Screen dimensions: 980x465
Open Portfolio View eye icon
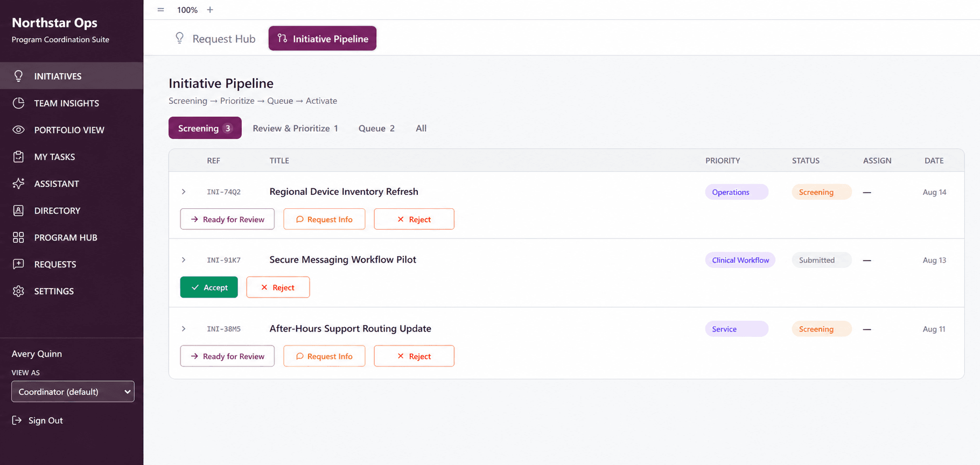[18, 130]
